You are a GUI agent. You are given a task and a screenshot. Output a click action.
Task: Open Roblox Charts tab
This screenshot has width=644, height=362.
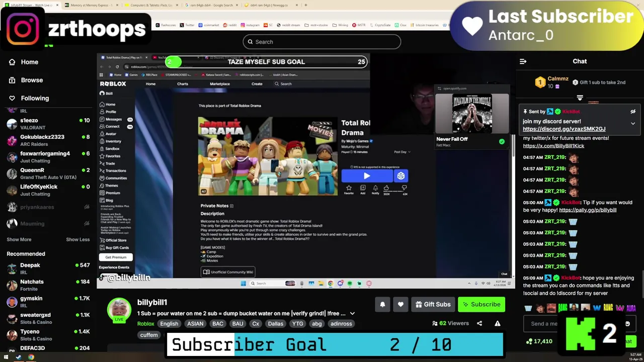tap(183, 84)
